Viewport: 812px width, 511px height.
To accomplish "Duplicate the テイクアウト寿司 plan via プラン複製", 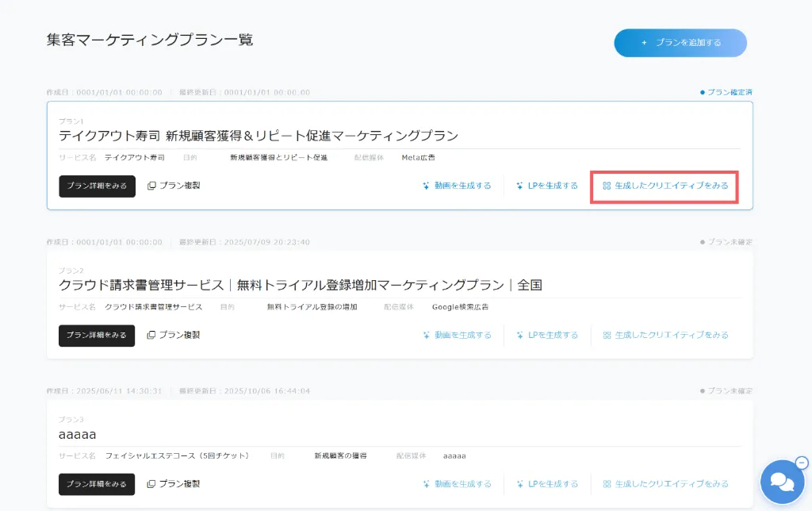I will tap(174, 186).
